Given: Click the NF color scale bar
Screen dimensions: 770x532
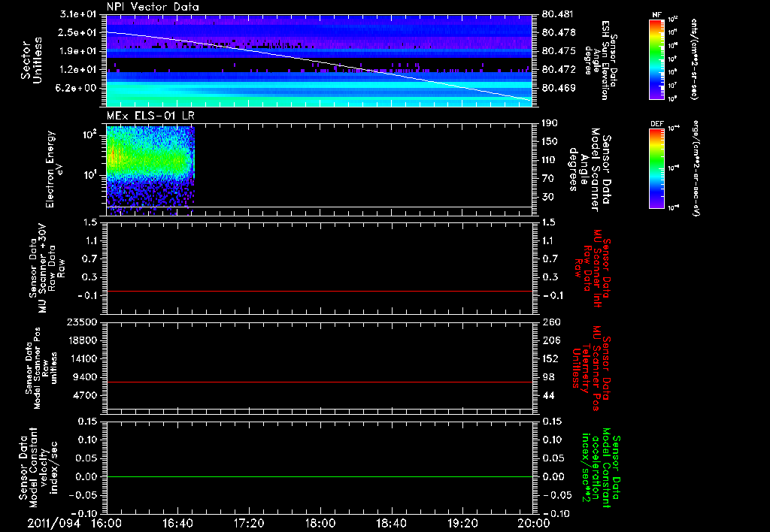Looking at the screenshot, I should click(x=656, y=59).
